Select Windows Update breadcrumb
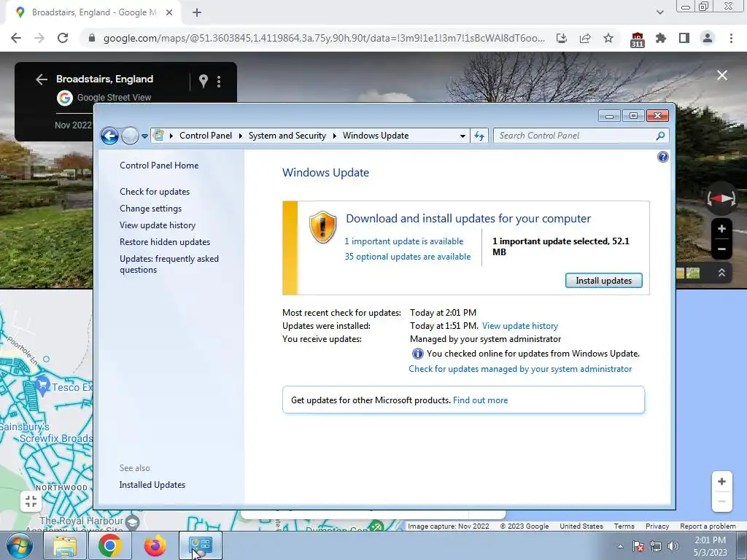This screenshot has width=747, height=560. click(x=376, y=136)
